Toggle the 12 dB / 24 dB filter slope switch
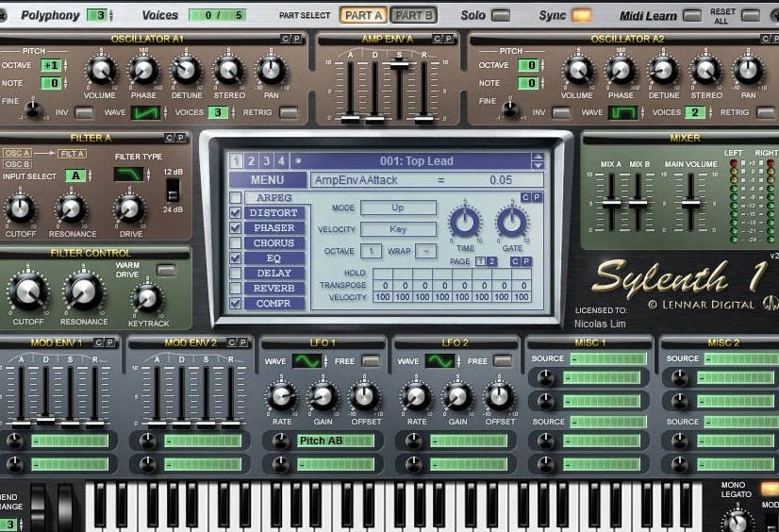This screenshot has width=779, height=532. [x=173, y=191]
